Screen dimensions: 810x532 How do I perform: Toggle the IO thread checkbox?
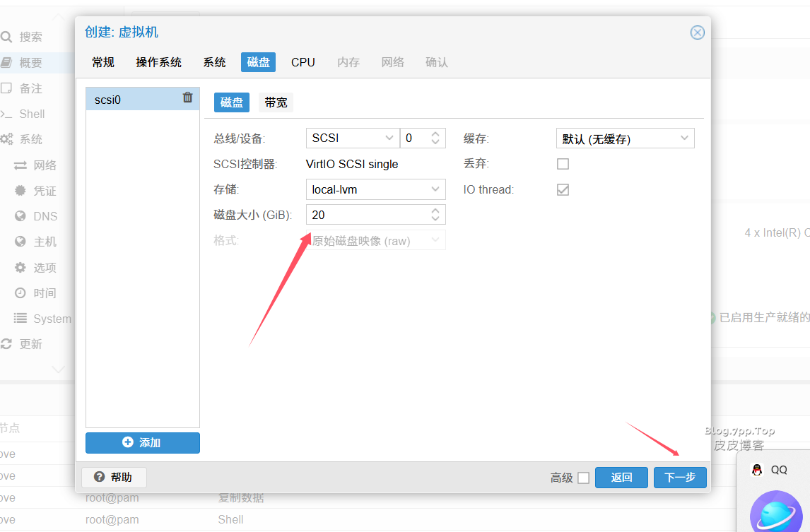pos(563,189)
